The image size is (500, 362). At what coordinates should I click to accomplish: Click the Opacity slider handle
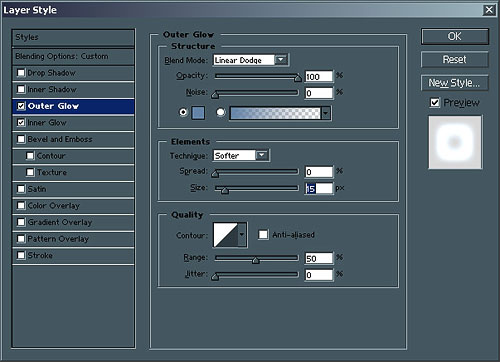pyautogui.click(x=298, y=78)
